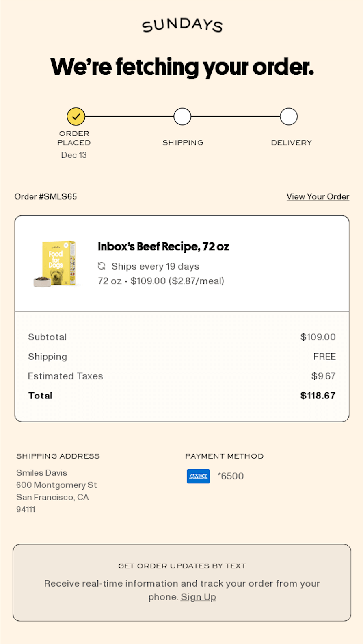The image size is (363, 644).
Task: Select the Shipping tab label
Action: coord(182,142)
